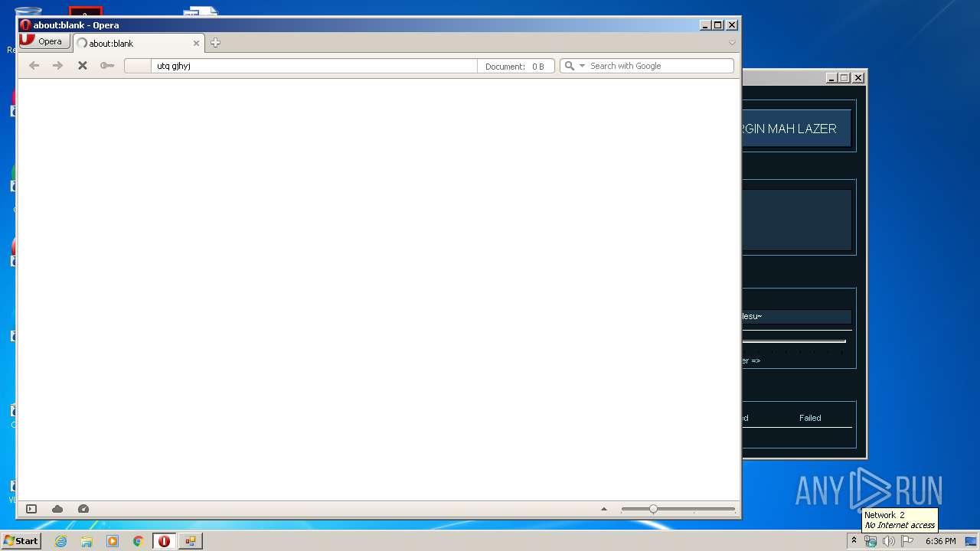This screenshot has height=551, width=980.
Task: Close the about:blank tab
Action: coord(196,44)
